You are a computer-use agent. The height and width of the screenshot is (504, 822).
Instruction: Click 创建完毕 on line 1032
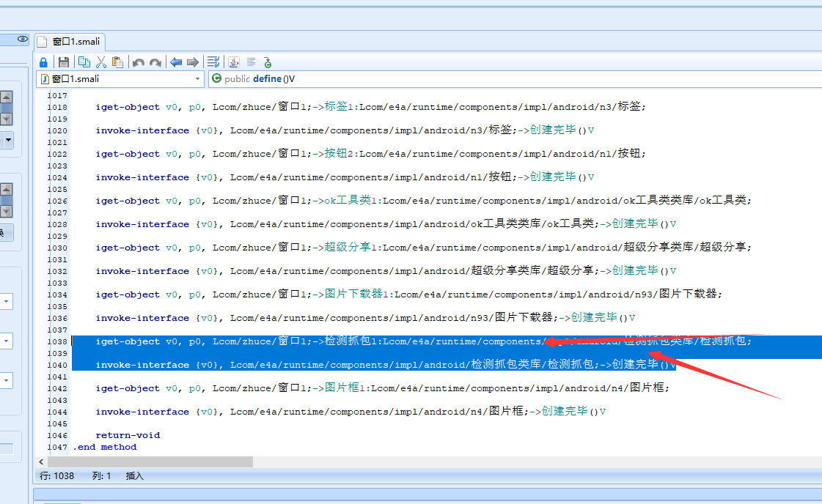coord(635,271)
